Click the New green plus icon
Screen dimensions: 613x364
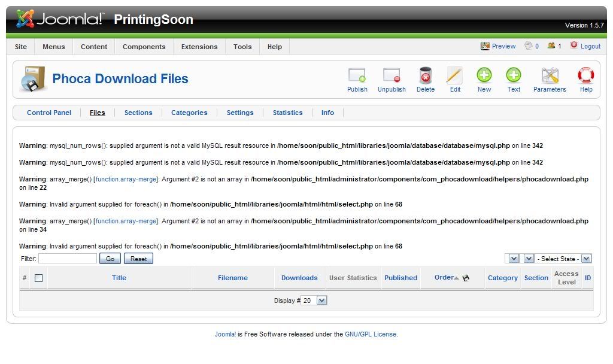[484, 75]
